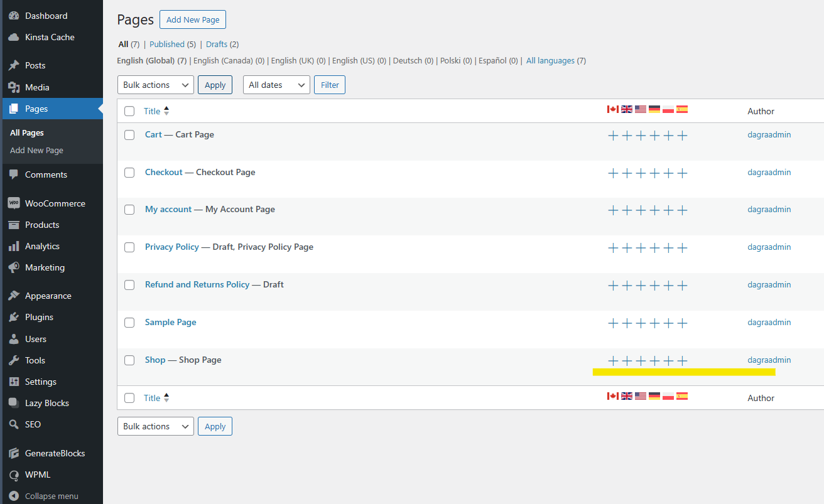Go to Plugins in the admin menu

tap(39, 317)
